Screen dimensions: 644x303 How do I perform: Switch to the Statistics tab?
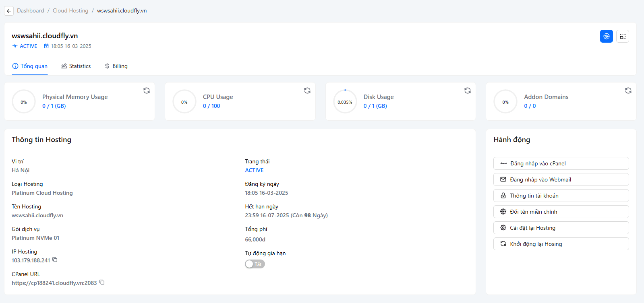pos(76,66)
